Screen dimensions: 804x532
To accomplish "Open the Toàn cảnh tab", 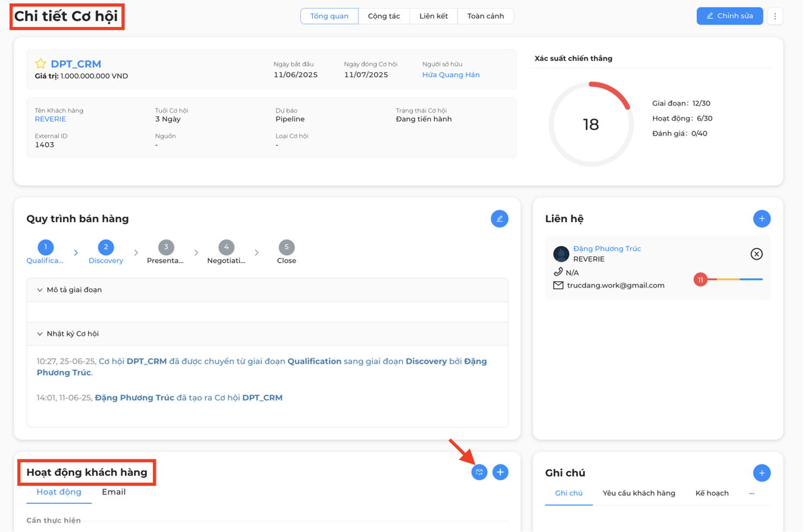I will pyautogui.click(x=485, y=16).
